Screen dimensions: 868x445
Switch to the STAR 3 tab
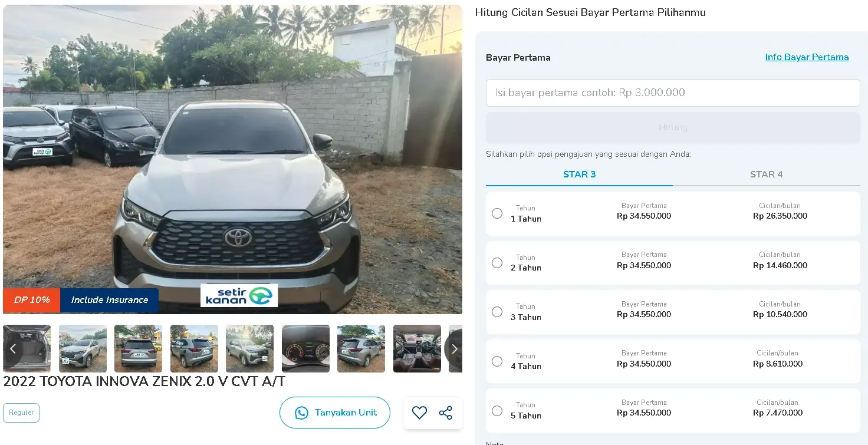click(x=579, y=174)
